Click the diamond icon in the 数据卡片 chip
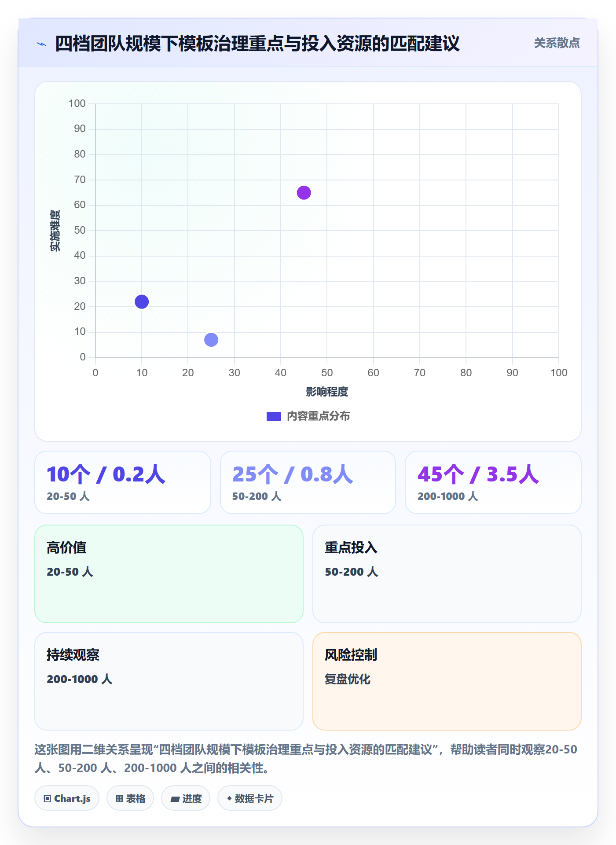Viewport: 616px width, 845px height. click(x=229, y=798)
